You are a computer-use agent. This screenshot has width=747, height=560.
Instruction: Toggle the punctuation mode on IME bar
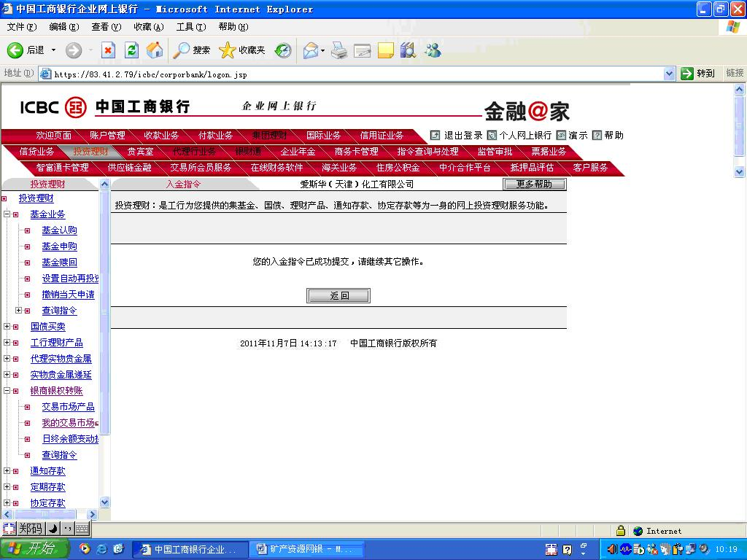68,529
